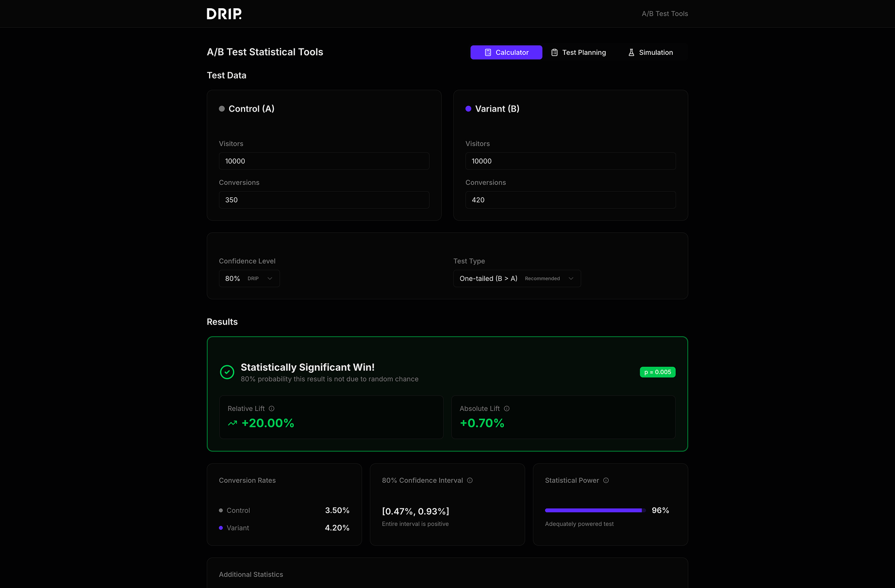Focus the Control Visitors input field
Screen dimensions: 895x588
(324, 161)
